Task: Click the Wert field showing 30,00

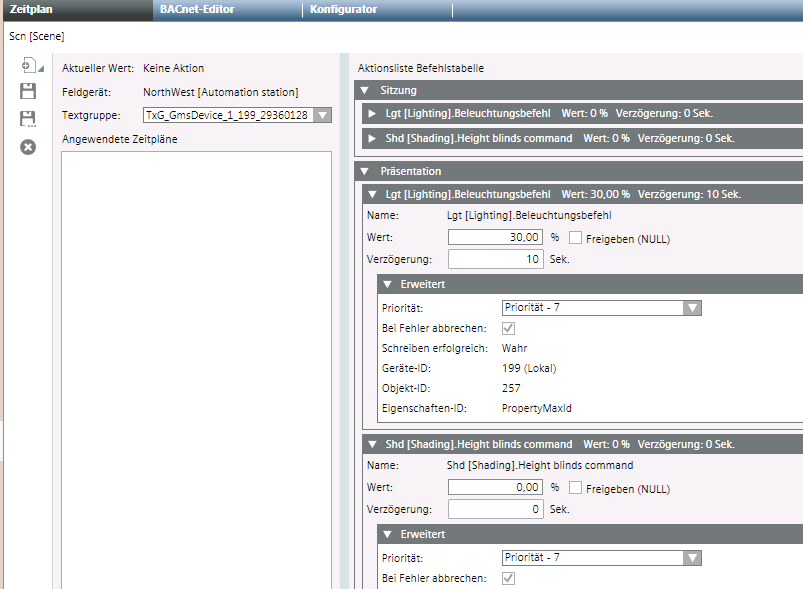Action: point(496,238)
